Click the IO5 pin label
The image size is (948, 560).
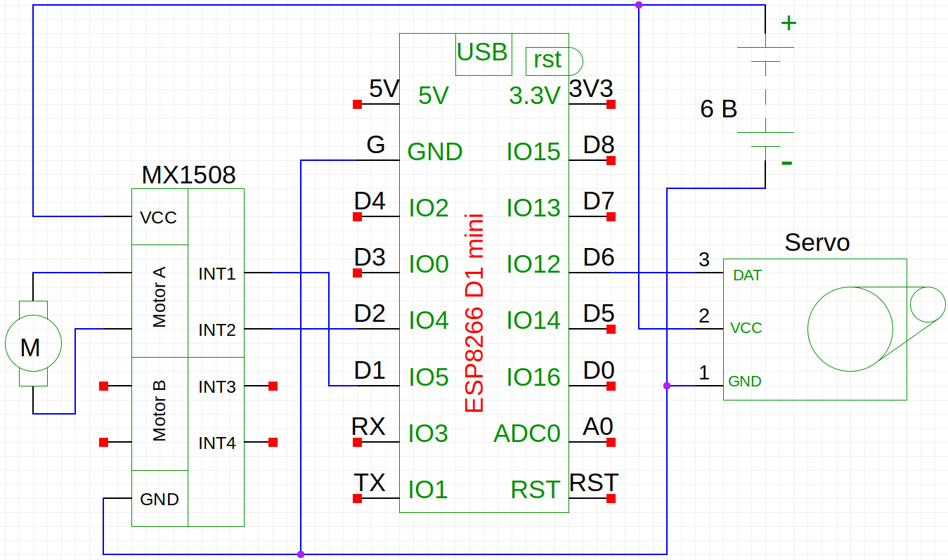coord(429,377)
